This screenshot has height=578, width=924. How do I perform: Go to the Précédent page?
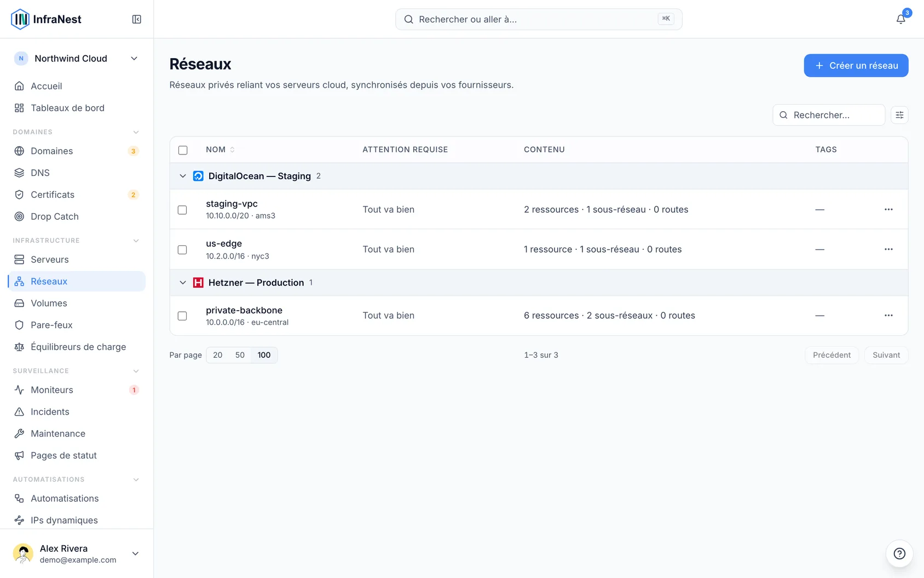(831, 355)
